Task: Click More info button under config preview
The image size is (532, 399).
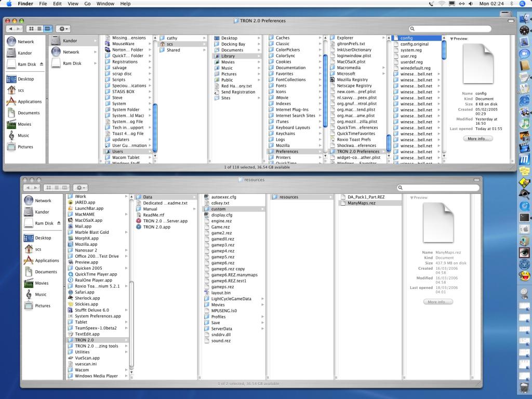Action: point(477,139)
